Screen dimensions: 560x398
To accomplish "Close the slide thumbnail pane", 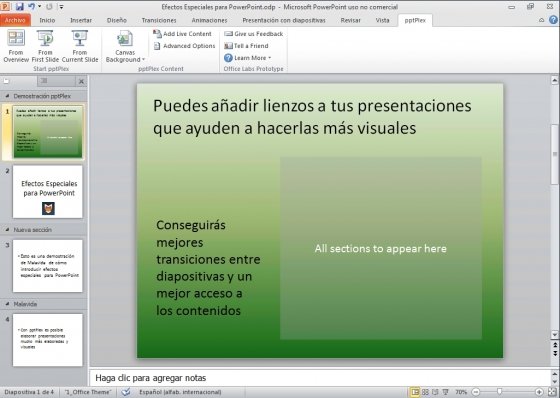I will coord(81,81).
